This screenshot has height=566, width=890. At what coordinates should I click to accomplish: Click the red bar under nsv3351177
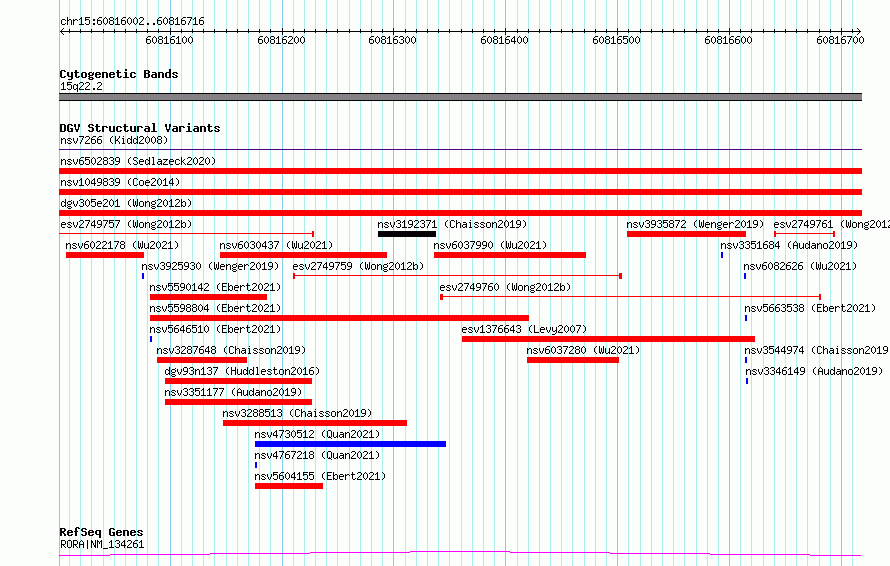point(238,402)
